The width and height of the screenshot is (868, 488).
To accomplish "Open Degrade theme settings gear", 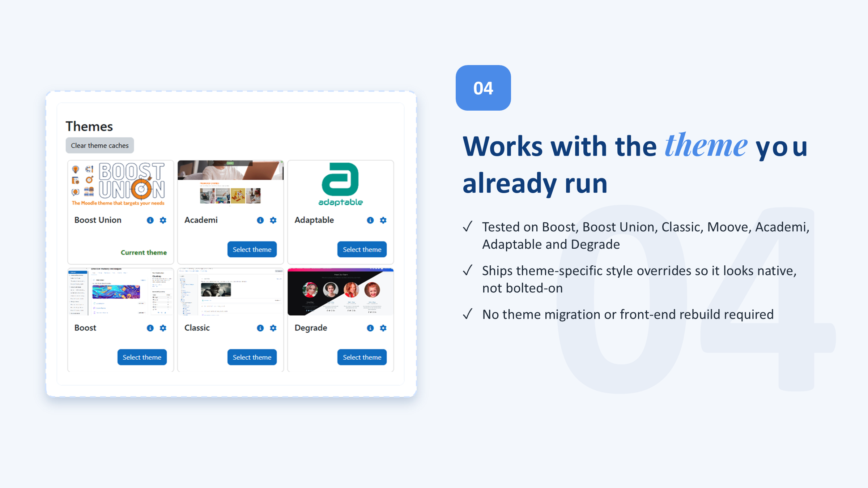I will coord(383,328).
